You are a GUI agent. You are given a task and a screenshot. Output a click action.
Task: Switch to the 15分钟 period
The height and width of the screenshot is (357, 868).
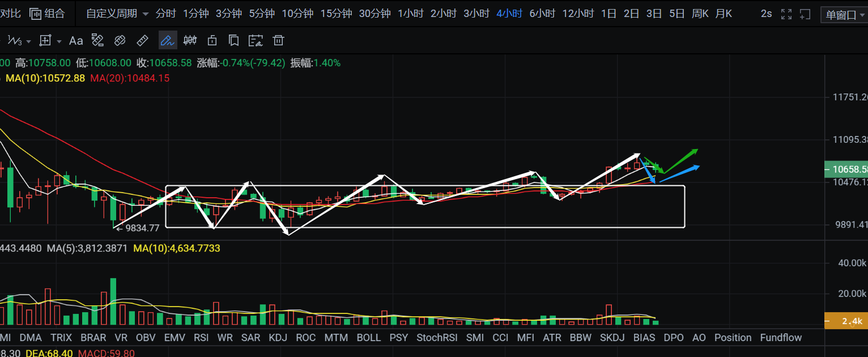pos(336,14)
